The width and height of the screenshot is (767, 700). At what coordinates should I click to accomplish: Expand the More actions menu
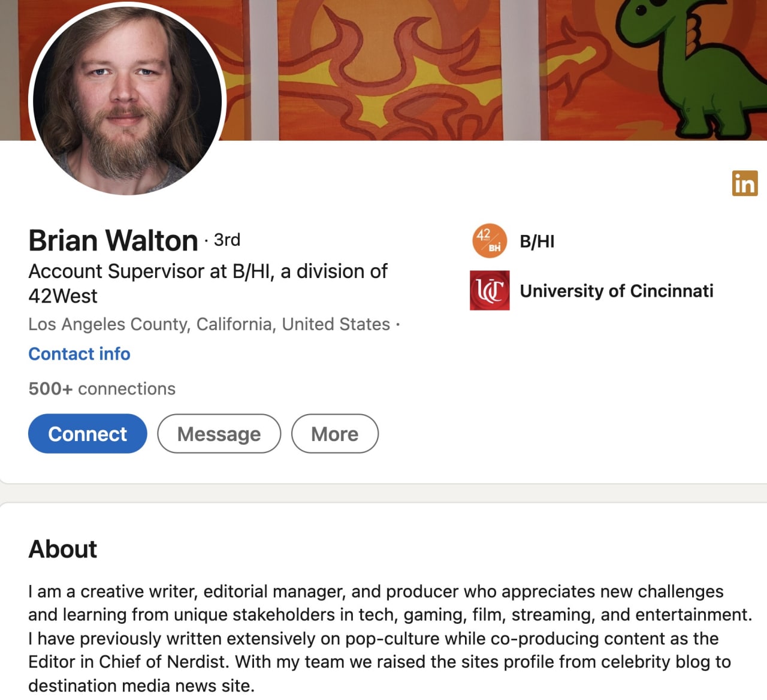[x=334, y=434]
